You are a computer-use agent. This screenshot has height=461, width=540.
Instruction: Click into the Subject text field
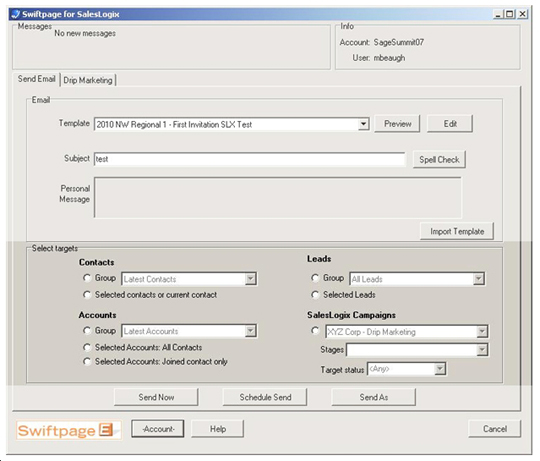(249, 159)
